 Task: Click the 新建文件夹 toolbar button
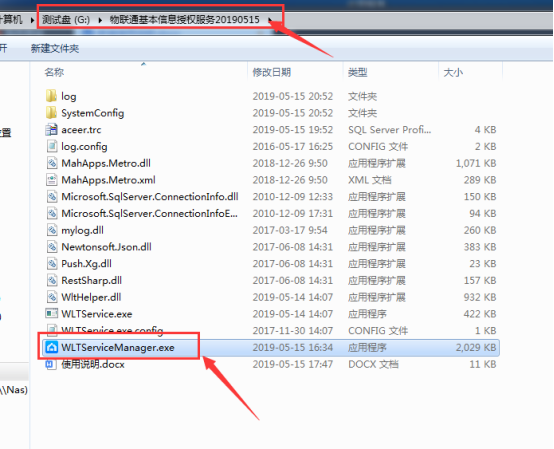[55, 48]
